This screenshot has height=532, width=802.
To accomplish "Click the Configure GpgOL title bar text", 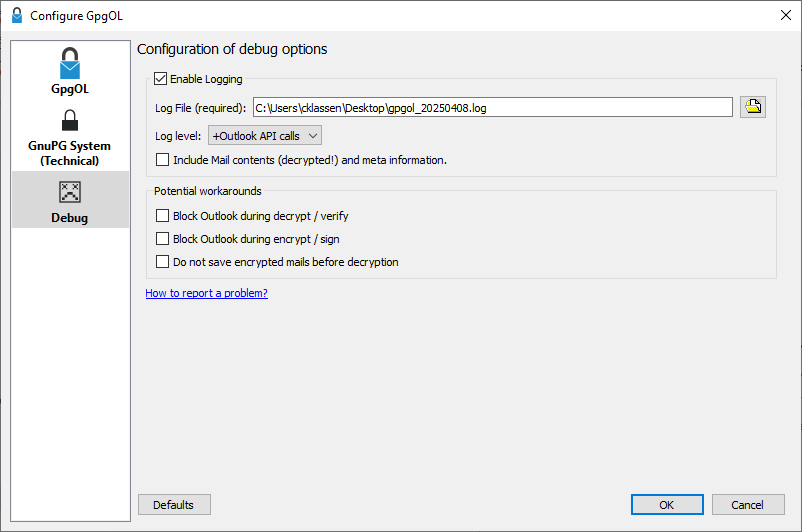I will 76,16.
